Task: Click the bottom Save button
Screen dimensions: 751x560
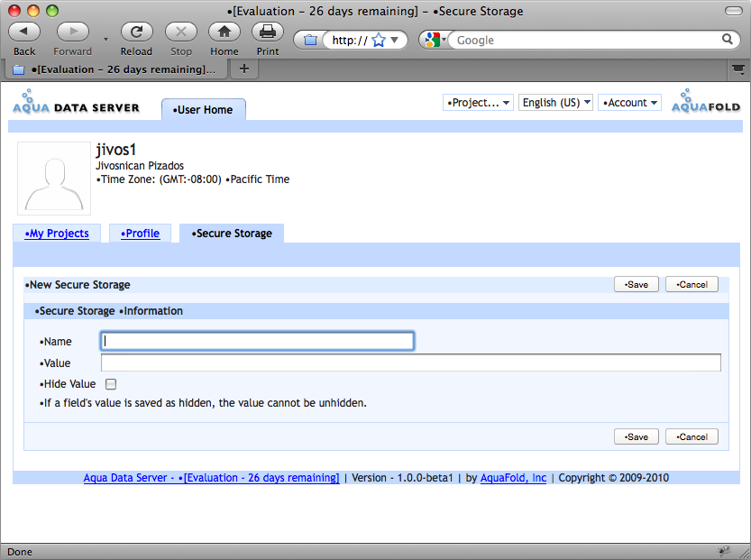Action: (637, 436)
